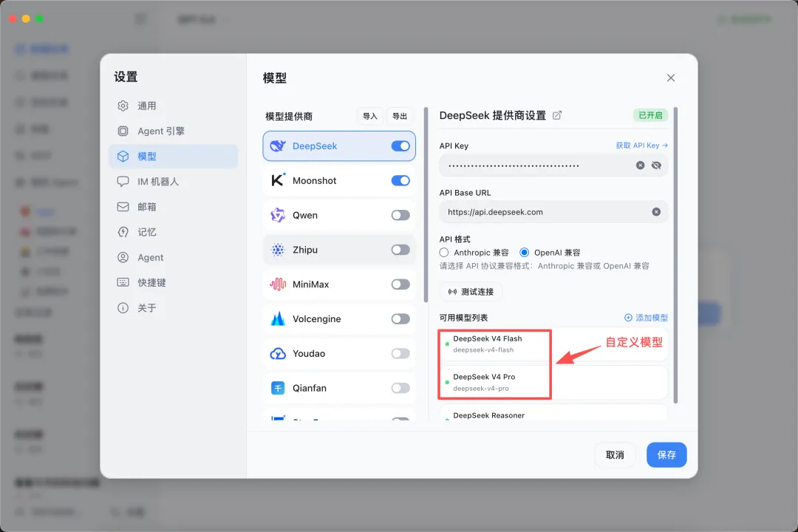Click the Zhipu logo icon
This screenshot has width=798, height=532.
(x=278, y=250)
